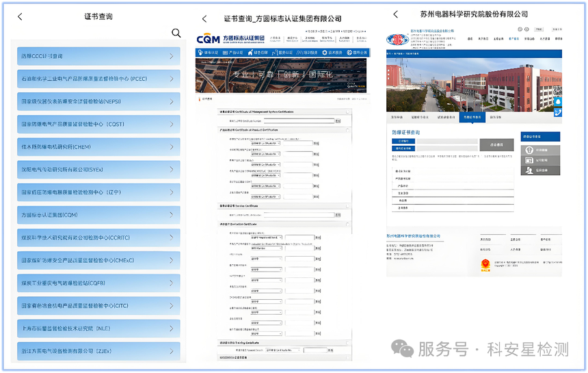Open the chevron on the CQST row
Screen dimensions: 588x373
click(x=172, y=124)
